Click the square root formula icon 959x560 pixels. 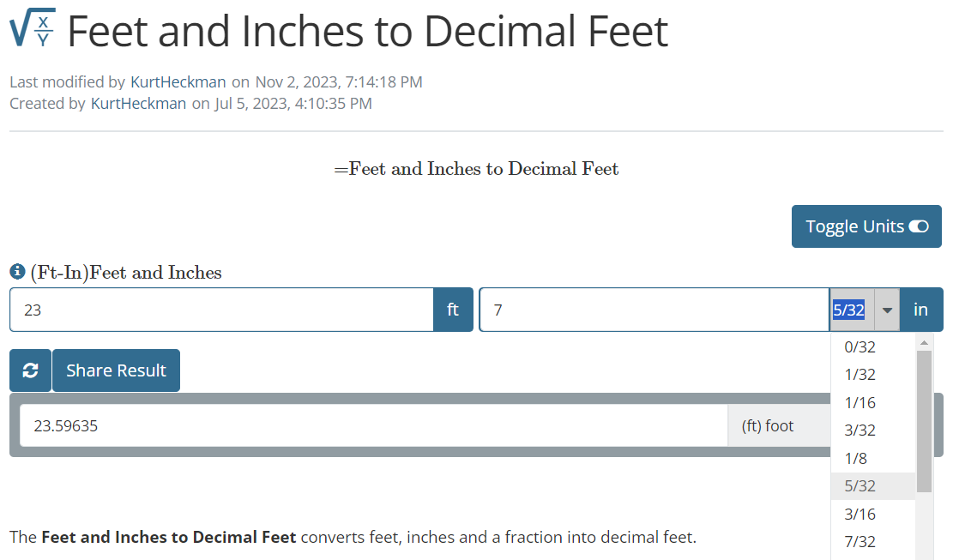click(33, 29)
